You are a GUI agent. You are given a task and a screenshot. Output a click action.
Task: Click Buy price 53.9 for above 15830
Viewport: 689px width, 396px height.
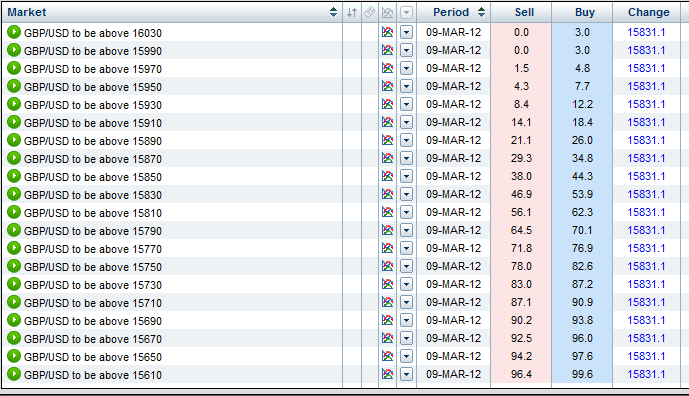click(x=582, y=194)
